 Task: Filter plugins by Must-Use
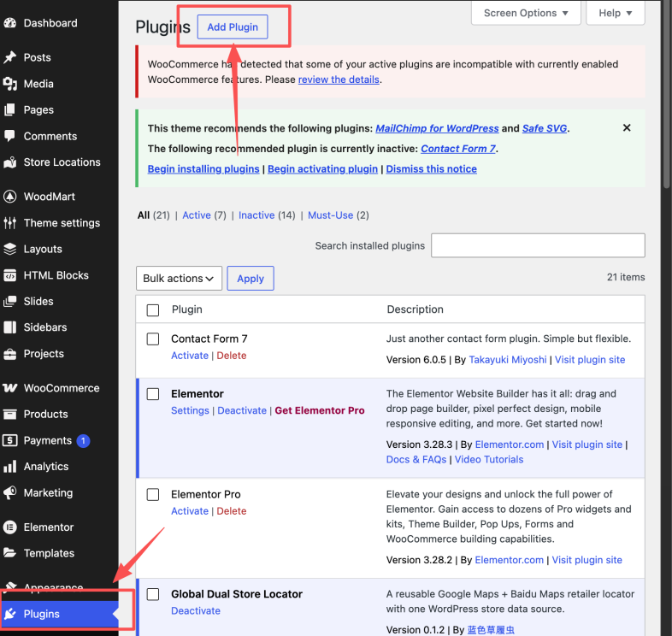330,215
